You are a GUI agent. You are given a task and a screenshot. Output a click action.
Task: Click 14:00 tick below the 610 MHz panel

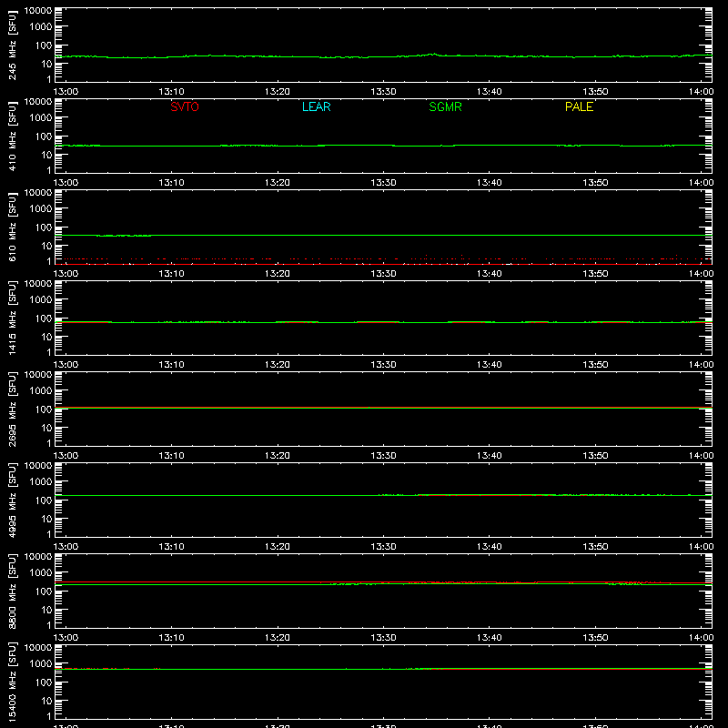701,274
